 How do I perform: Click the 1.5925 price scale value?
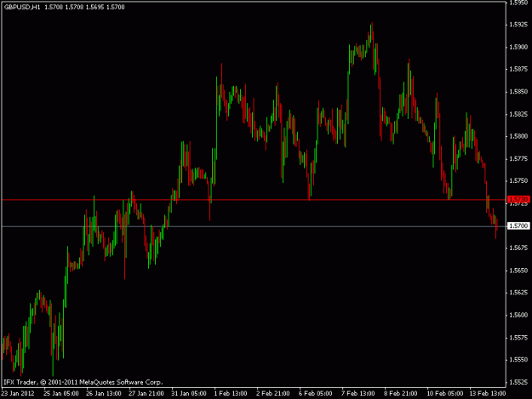518,25
